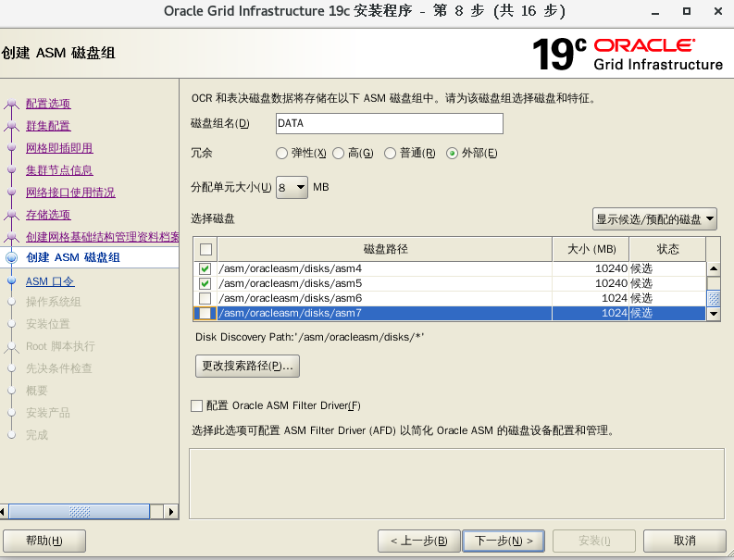Click the step bullet icon beside 配置选项
This screenshot has height=560, width=734.
(x=12, y=104)
